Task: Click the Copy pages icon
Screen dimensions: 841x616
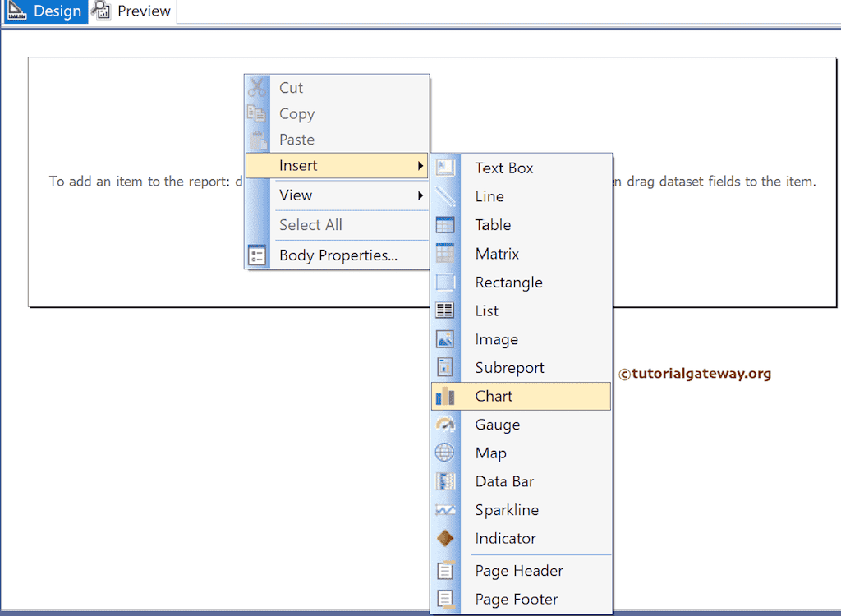Action: click(257, 113)
